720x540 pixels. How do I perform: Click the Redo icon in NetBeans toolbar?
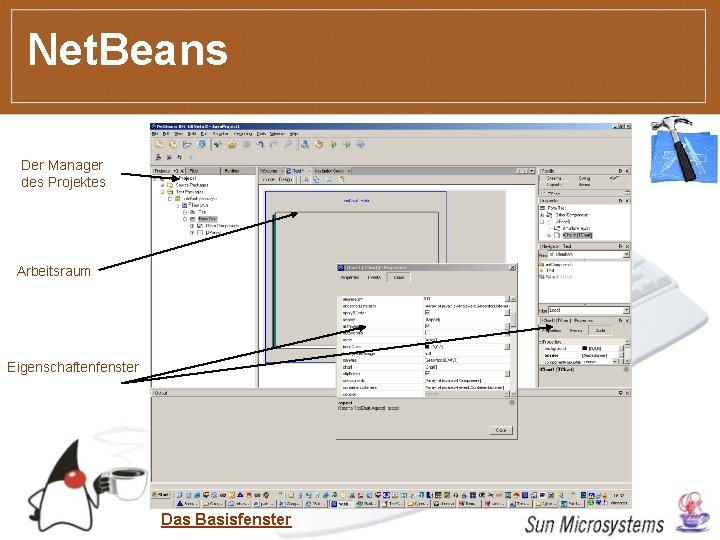pos(273,144)
